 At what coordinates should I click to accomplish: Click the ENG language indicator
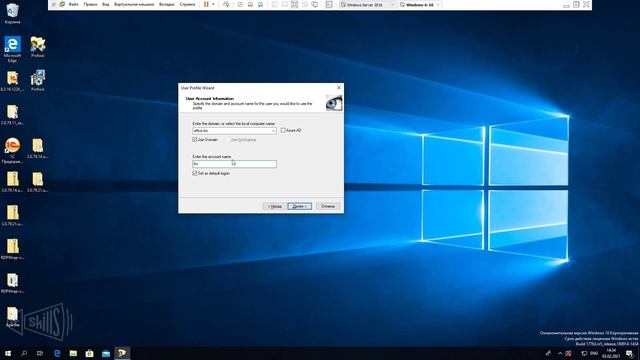[594, 353]
